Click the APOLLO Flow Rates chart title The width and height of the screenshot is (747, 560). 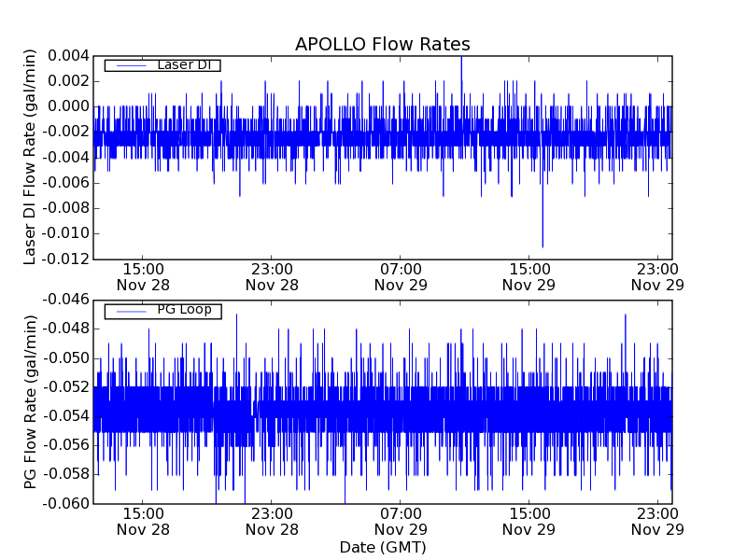click(x=382, y=45)
